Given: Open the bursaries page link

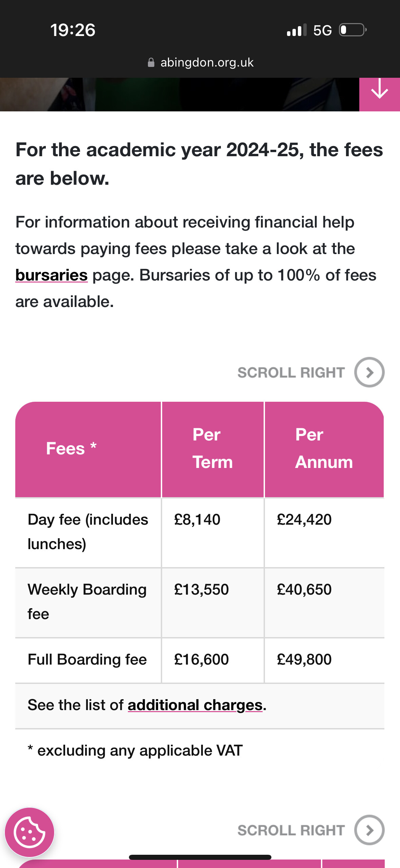Looking at the screenshot, I should 52,275.
